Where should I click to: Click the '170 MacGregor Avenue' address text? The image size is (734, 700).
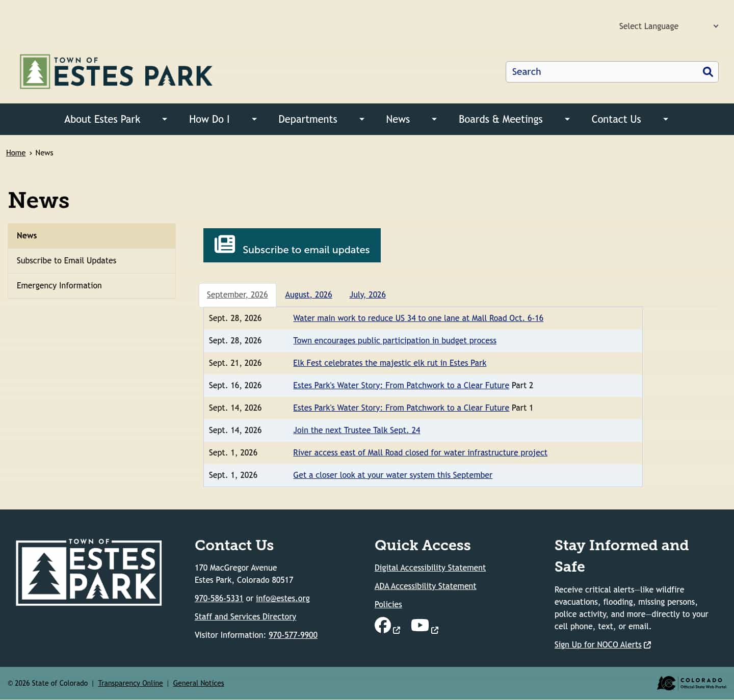(x=235, y=568)
